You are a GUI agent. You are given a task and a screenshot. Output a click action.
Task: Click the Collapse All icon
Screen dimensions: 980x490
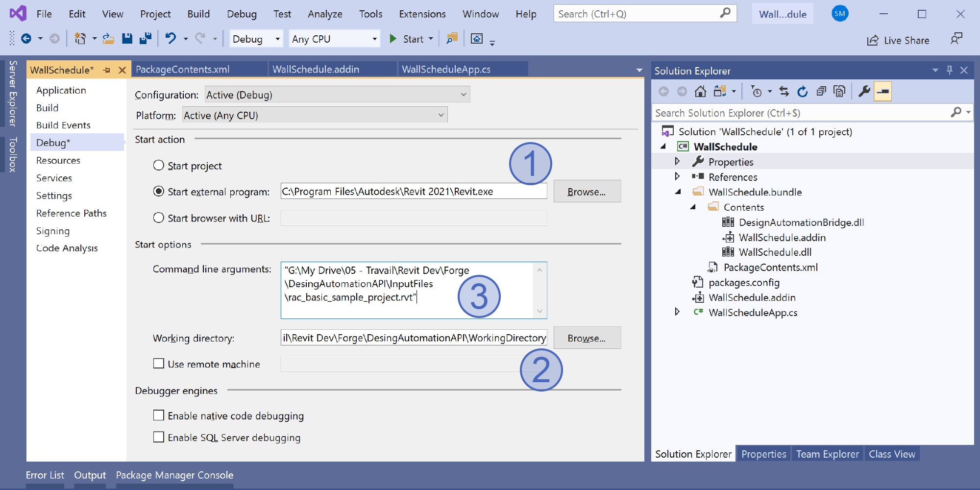(x=821, y=92)
